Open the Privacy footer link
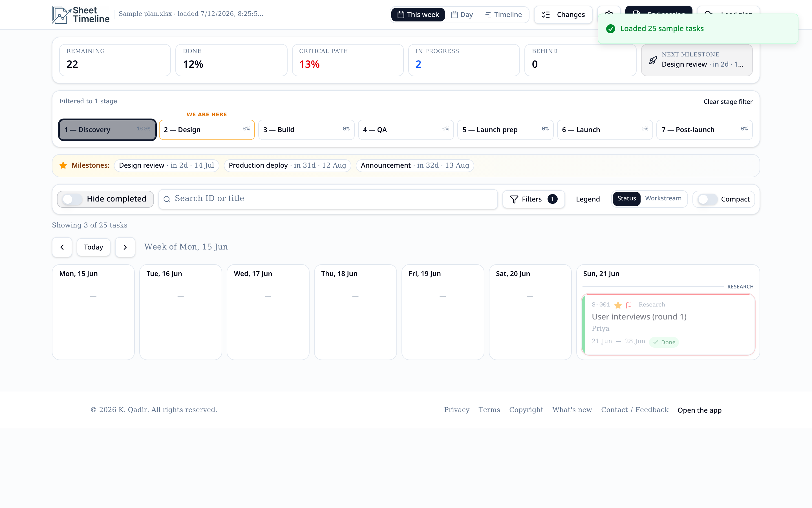Image resolution: width=812 pixels, height=508 pixels. [457, 410]
